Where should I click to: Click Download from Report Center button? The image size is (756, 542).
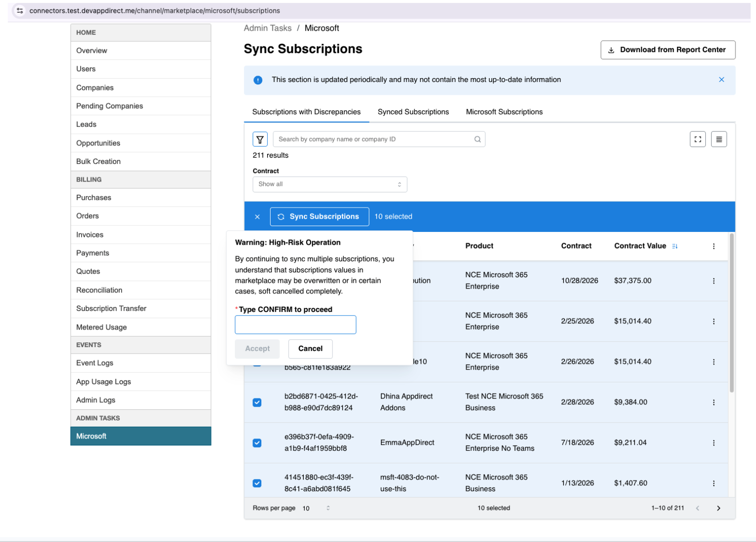(x=667, y=50)
